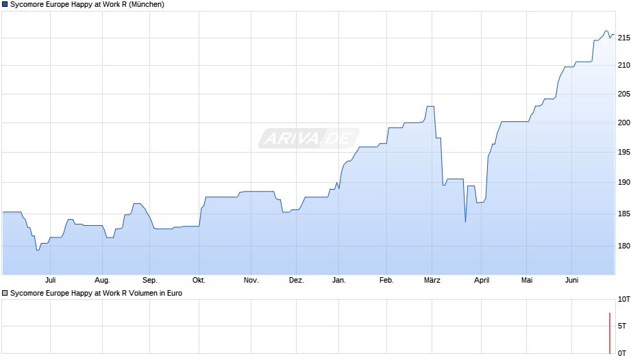Click the 5T volume axis value
This screenshot has width=644, height=360.
pos(622,326)
